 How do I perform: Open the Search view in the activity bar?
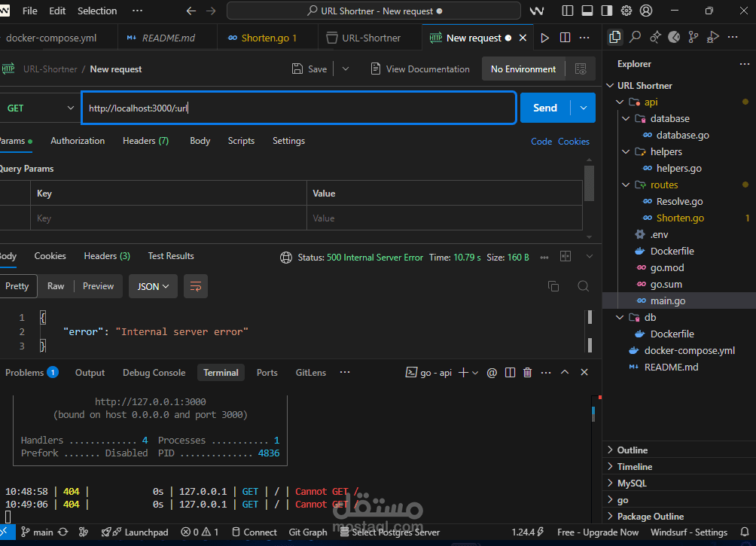click(x=635, y=37)
